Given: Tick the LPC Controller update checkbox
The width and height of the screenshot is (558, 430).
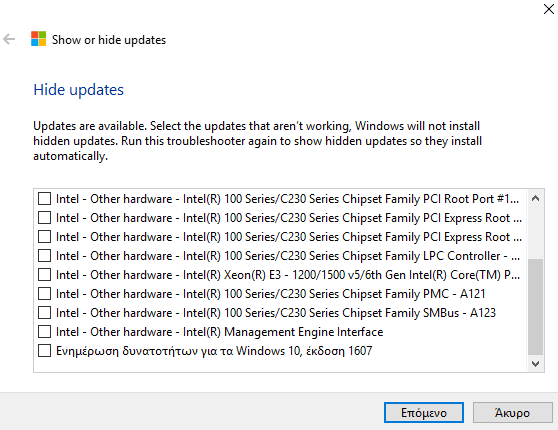Looking at the screenshot, I should coord(44,256).
